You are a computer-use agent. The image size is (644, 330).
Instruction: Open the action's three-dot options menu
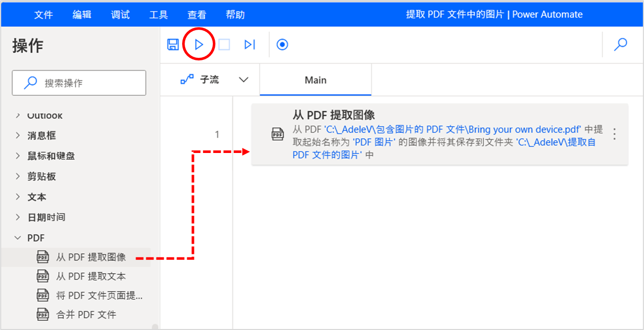click(x=614, y=134)
